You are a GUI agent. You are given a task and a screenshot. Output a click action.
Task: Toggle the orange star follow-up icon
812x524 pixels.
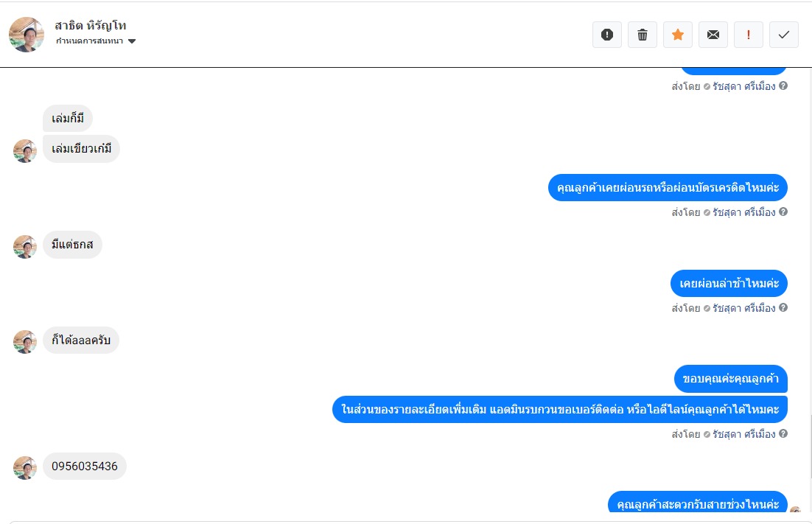pyautogui.click(x=677, y=35)
